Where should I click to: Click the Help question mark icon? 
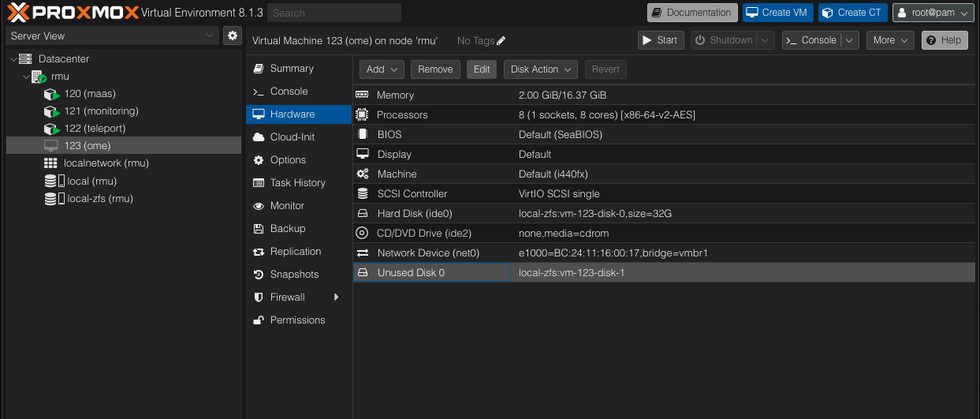(x=931, y=40)
